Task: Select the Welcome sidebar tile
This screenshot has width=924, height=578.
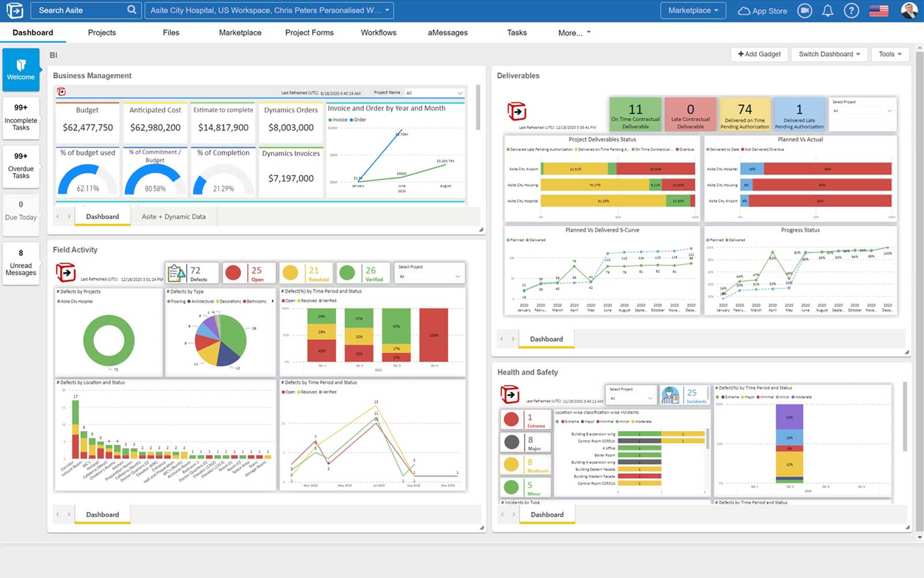Action: [21, 69]
